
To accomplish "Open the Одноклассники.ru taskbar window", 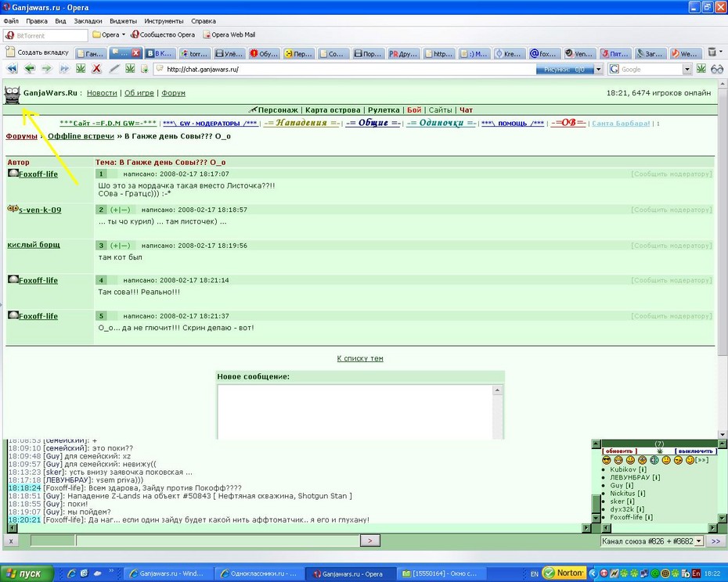I will (x=259, y=573).
